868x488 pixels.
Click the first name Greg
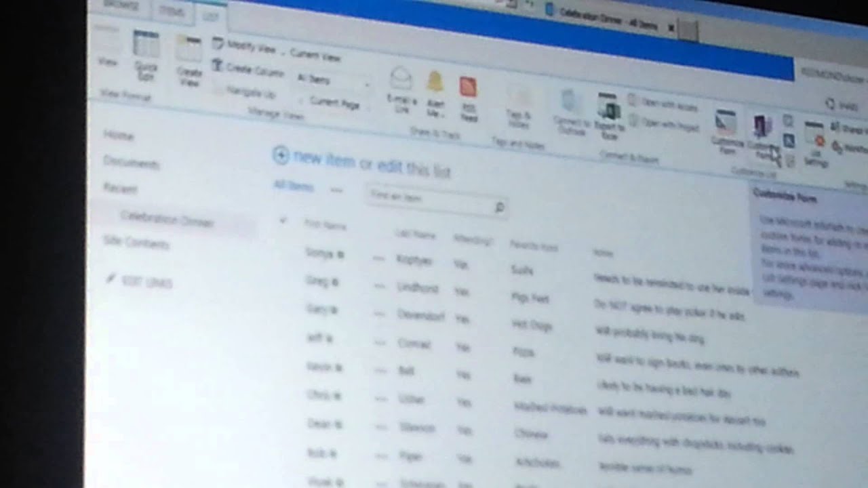[x=317, y=281]
